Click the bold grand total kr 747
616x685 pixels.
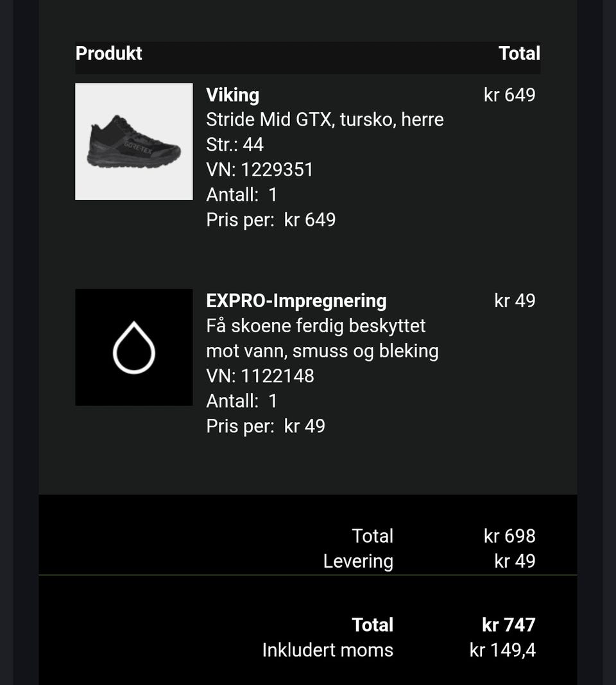[508, 625]
